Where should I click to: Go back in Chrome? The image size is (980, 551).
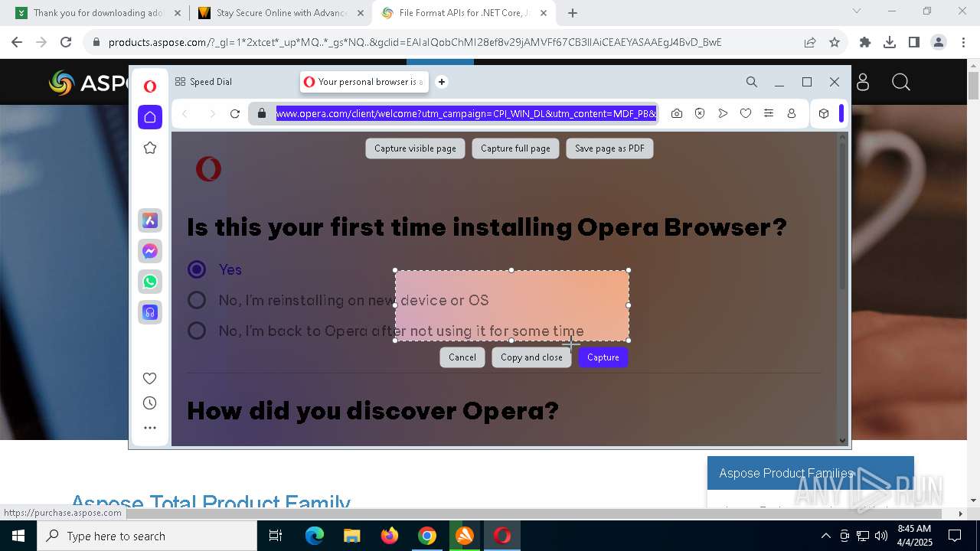(x=17, y=42)
